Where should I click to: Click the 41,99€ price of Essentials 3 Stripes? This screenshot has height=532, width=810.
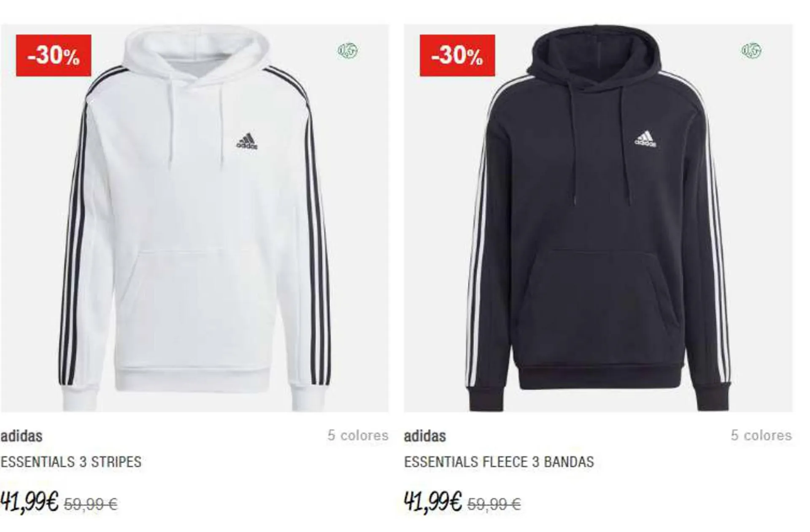coord(29,502)
